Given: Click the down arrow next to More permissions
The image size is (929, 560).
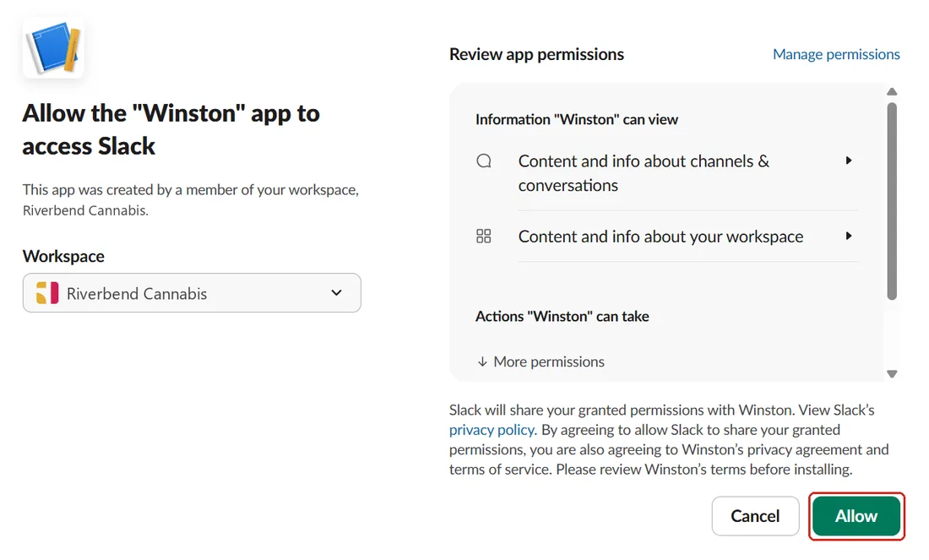Looking at the screenshot, I should pyautogui.click(x=482, y=362).
